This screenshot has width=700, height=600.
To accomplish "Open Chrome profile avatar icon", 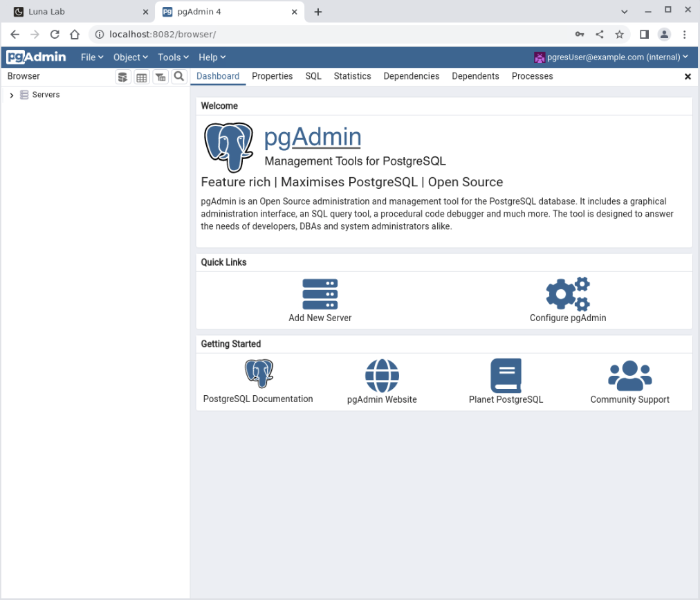I will tap(664, 35).
